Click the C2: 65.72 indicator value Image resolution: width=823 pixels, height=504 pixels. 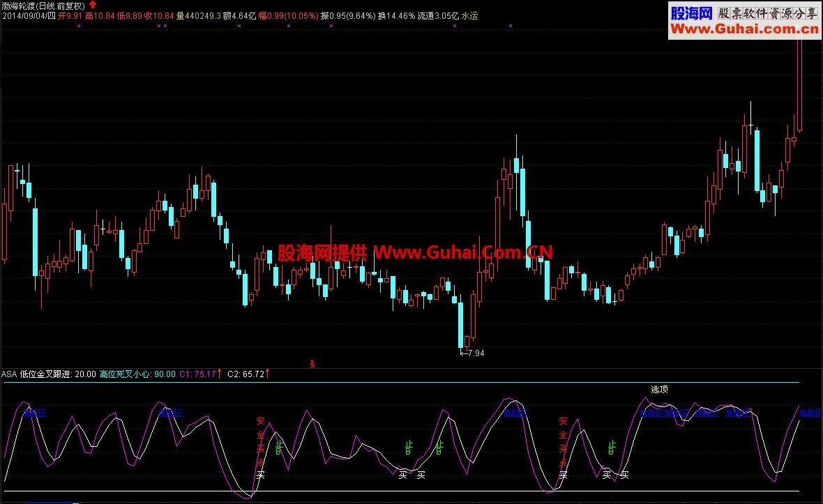click(246, 374)
